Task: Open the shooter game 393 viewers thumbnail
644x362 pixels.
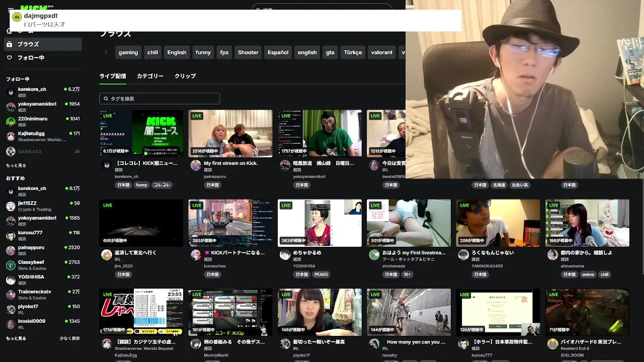Action: 230,223
